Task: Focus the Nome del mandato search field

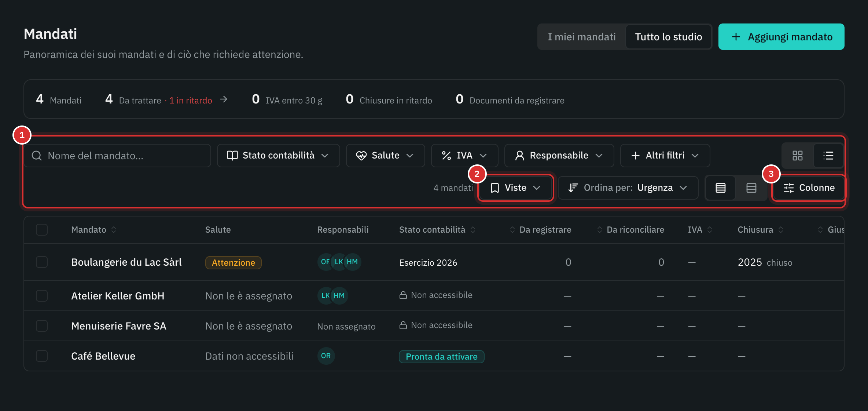Action: (117, 156)
